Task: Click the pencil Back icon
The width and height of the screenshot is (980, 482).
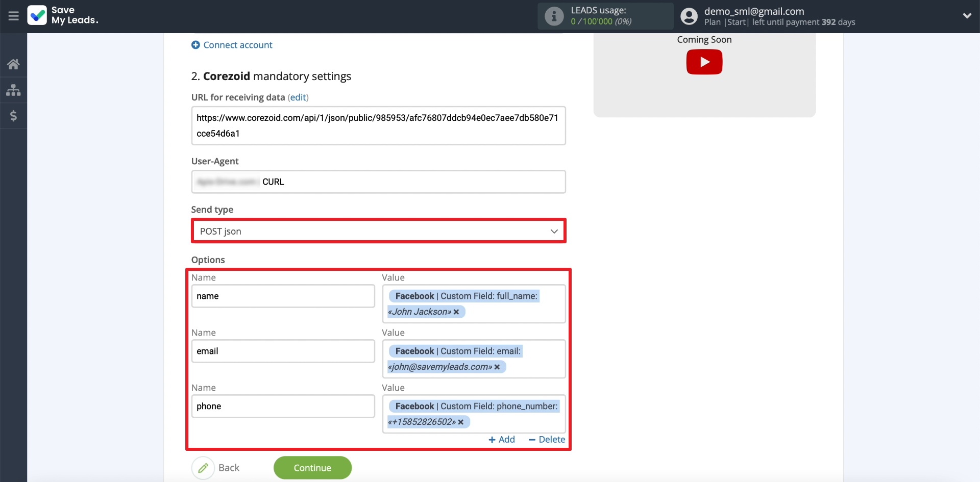Action: coord(203,468)
